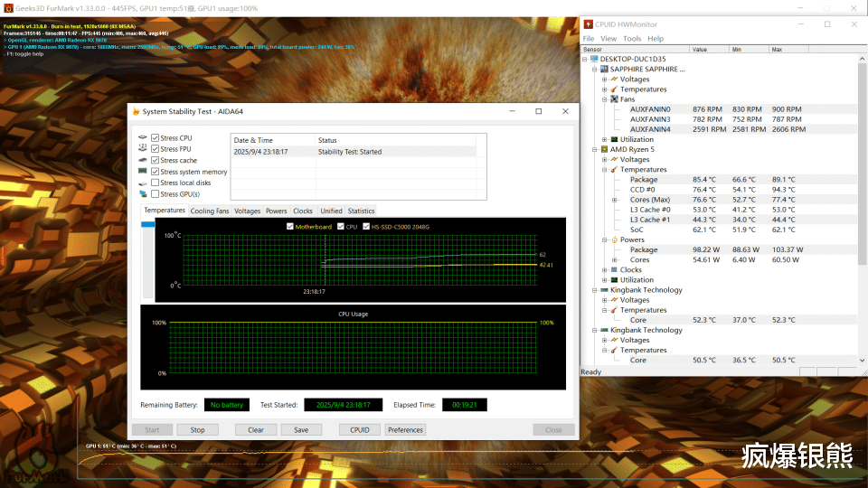Click the DESKTOP-DUC1D35 computer icon
868x488 pixels.
pos(594,59)
